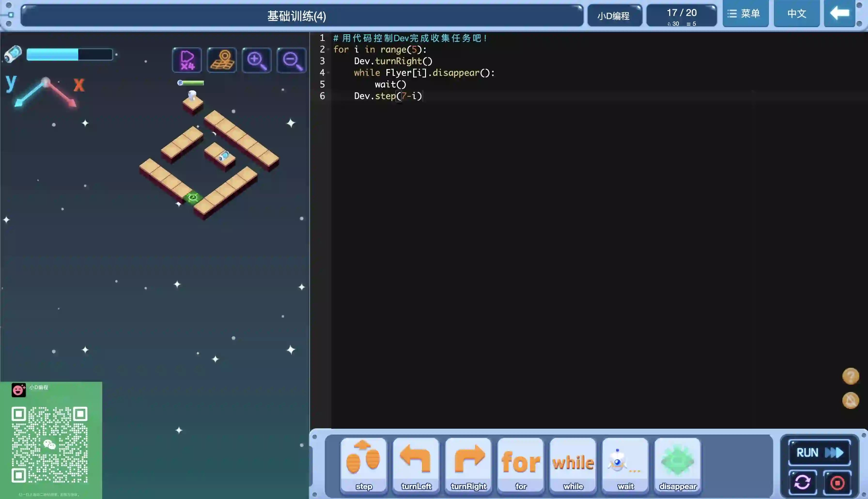Add a for loop block
The width and height of the screenshot is (868, 499).
[x=521, y=464]
